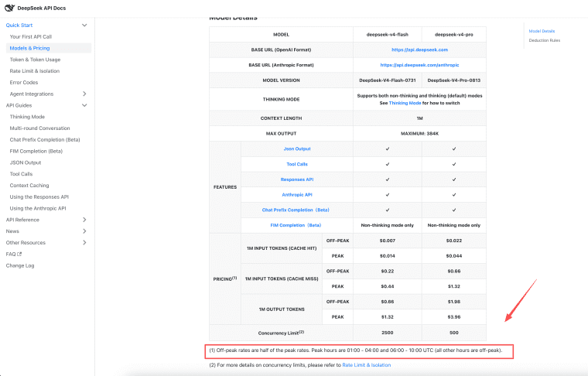
Task: Collapse the Quick Start section chevron
Action: click(84, 25)
